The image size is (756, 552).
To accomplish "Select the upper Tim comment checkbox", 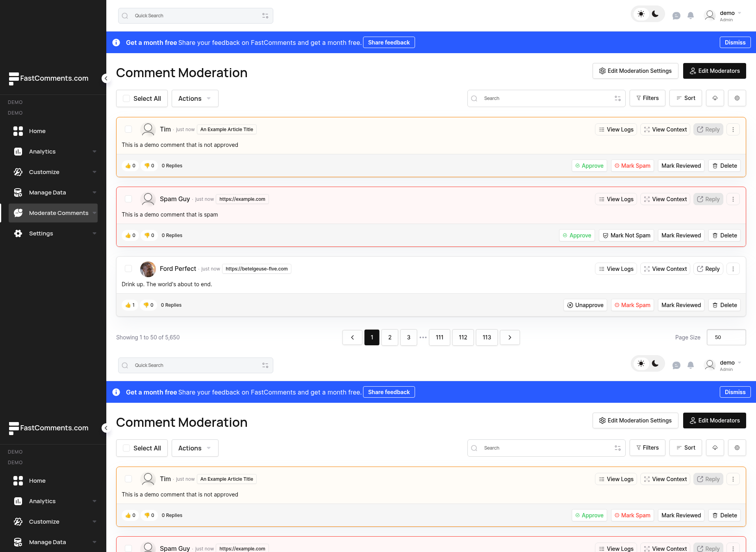I will [128, 129].
